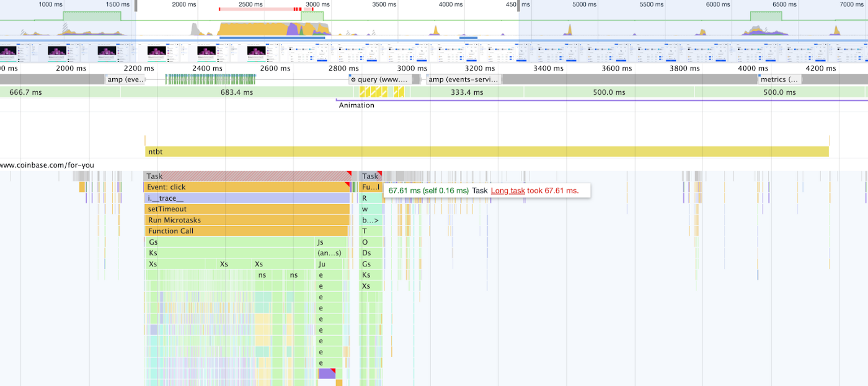
Task: Select the ntbt timing bar
Action: (x=487, y=151)
